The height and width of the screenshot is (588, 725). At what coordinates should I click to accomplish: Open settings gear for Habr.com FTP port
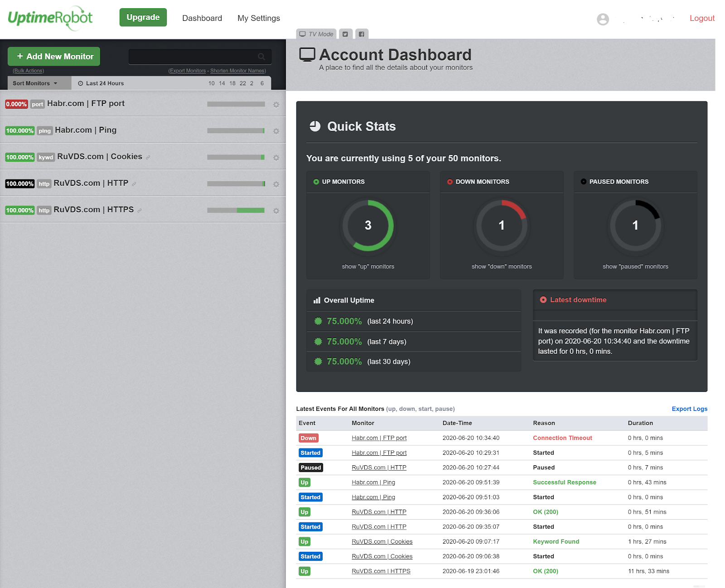point(276,105)
